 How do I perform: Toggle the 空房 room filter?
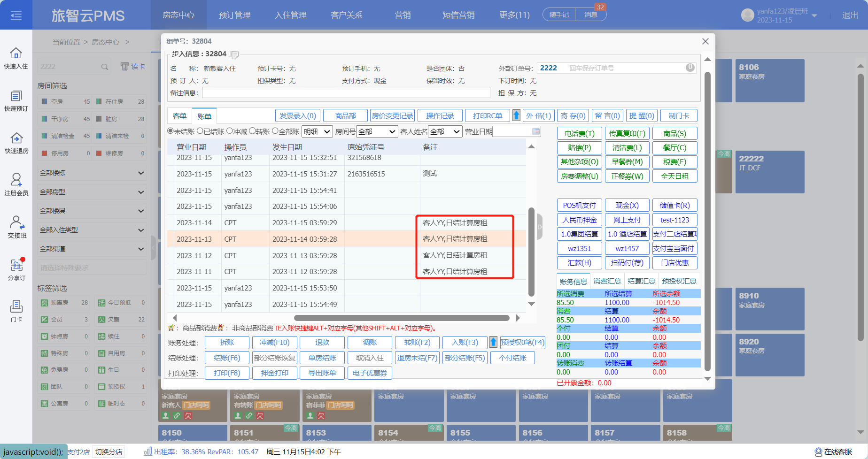pos(64,101)
